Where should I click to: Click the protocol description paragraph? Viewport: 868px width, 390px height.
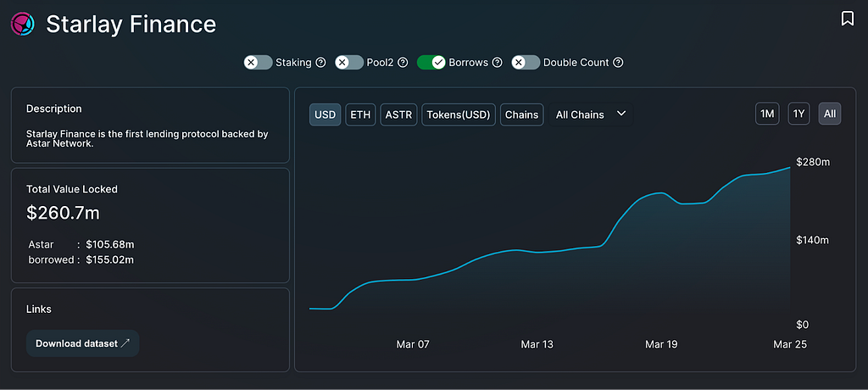(x=147, y=139)
